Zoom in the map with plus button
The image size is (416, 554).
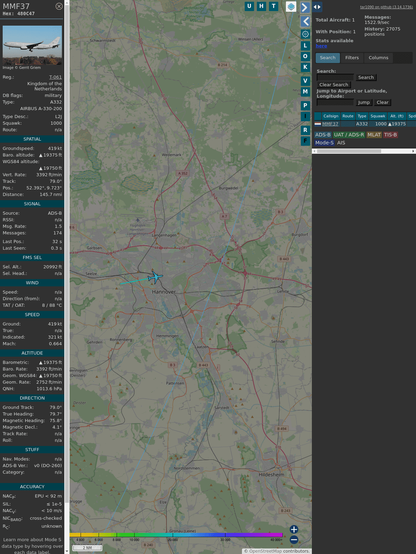pos(294,529)
